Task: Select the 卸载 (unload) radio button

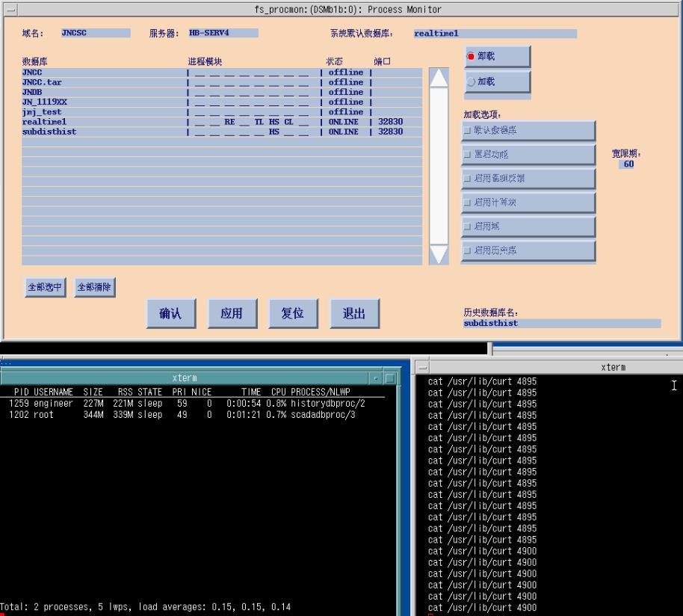Action: [471, 57]
